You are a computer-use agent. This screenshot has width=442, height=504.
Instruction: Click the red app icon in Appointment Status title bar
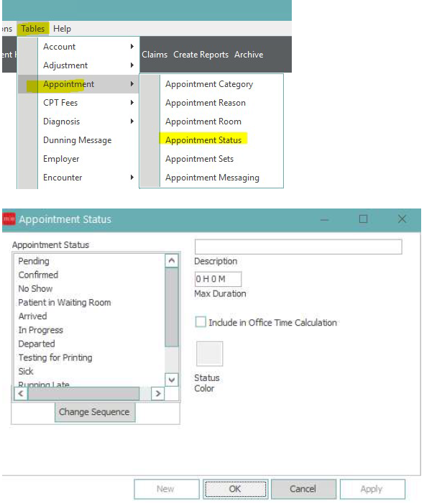pos(9,219)
